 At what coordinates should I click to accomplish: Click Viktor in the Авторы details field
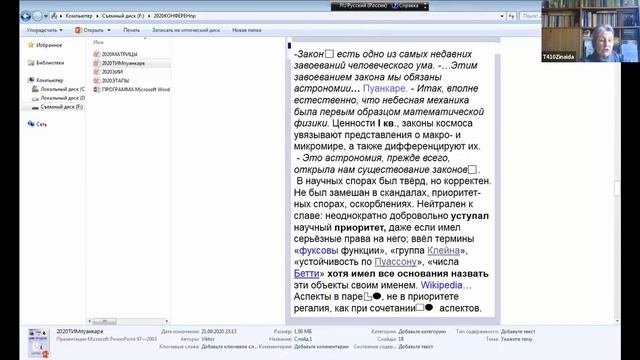pyautogui.click(x=208, y=339)
